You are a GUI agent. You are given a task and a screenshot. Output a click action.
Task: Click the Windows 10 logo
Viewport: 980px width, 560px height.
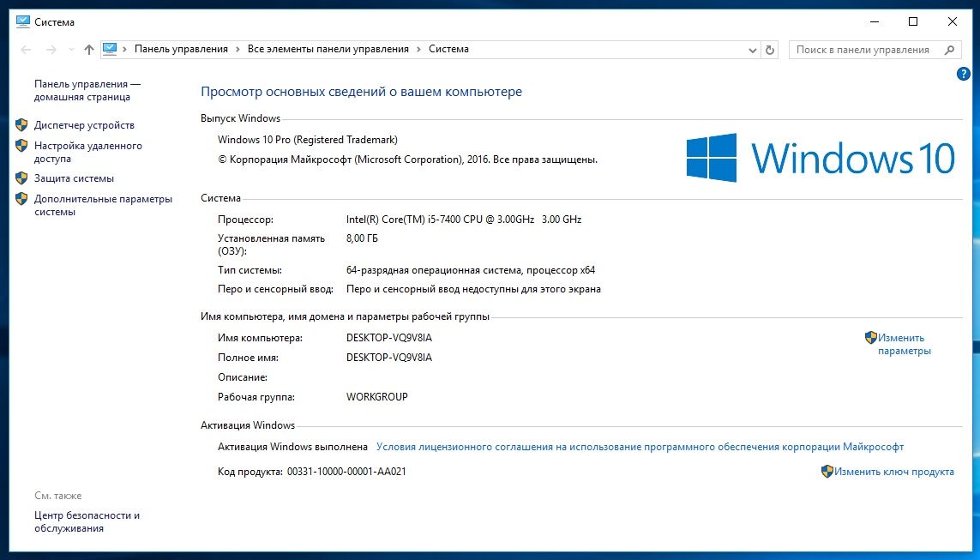click(x=821, y=158)
